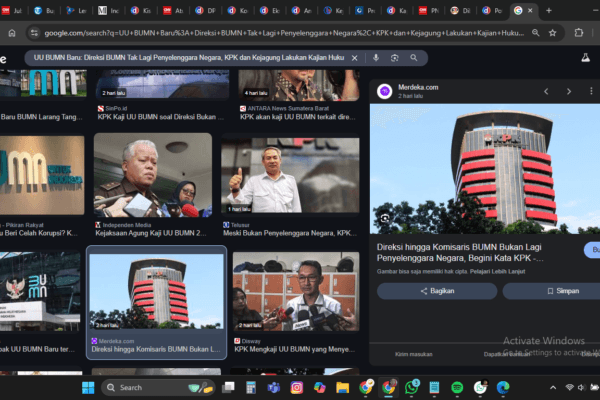Open Google Labs flask icon
The height and width of the screenshot is (400, 600).
584,59
